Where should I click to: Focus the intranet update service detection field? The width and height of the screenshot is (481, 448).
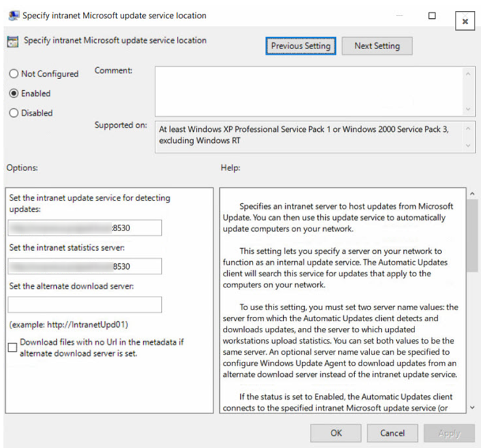pyautogui.click(x=85, y=228)
